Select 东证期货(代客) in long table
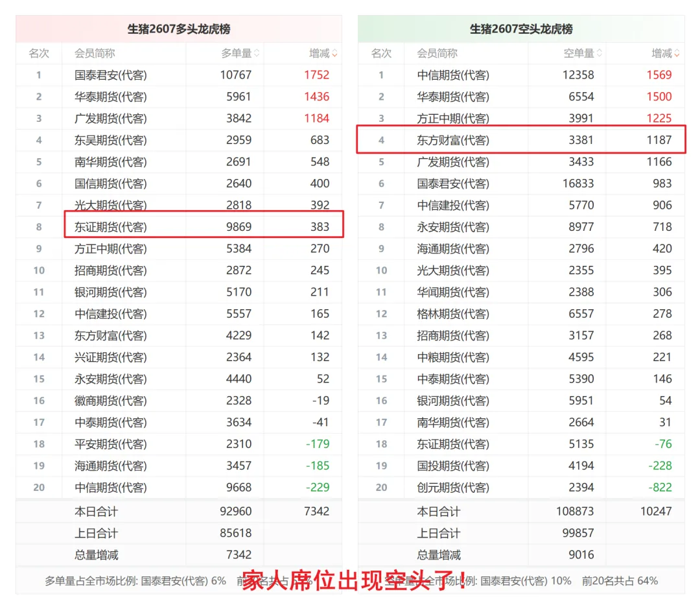The width and height of the screenshot is (700, 603). (x=111, y=227)
